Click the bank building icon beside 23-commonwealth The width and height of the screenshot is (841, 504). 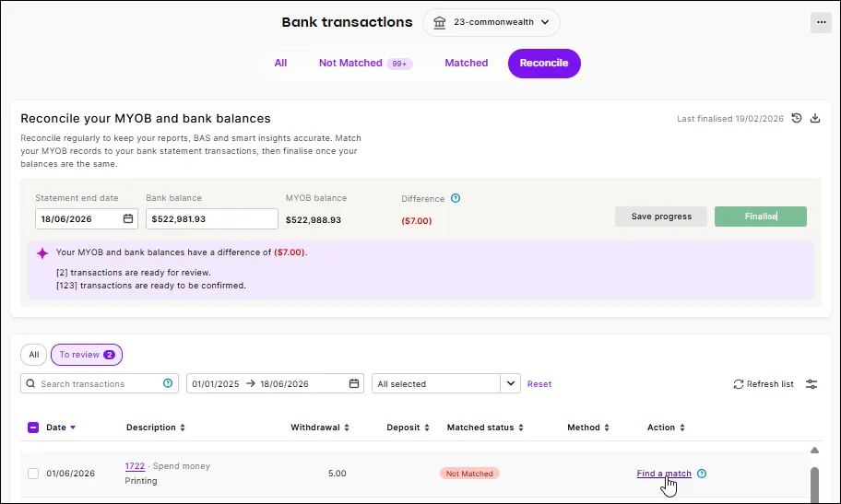pos(439,22)
